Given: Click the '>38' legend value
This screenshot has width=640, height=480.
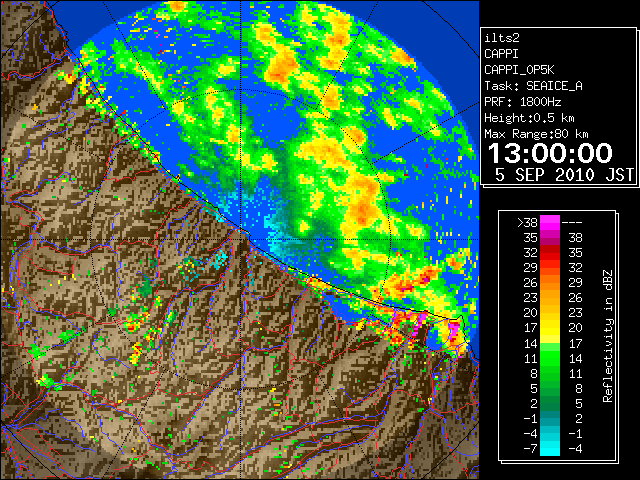Looking at the screenshot, I should (527, 223).
